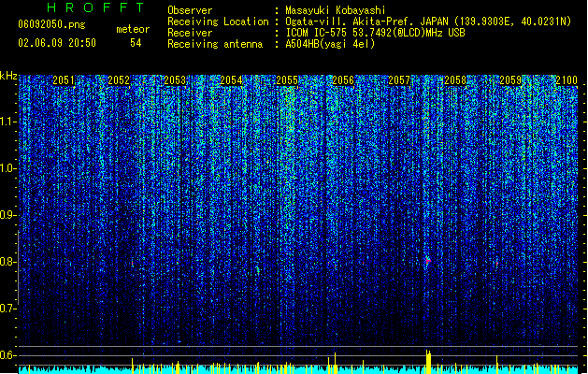Click the 1.1 kHz frequency label
This screenshot has width=588, height=374.
7,122
